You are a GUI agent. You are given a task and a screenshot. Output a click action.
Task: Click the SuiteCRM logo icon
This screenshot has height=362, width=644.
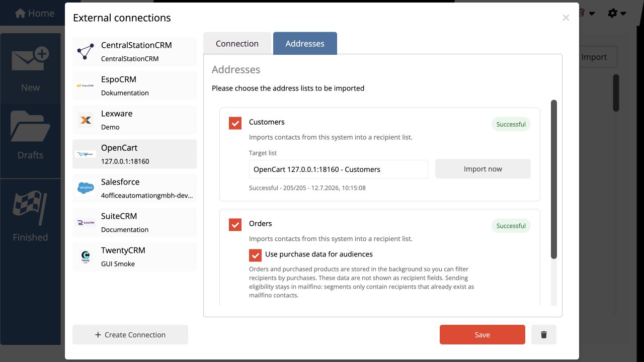(86, 222)
